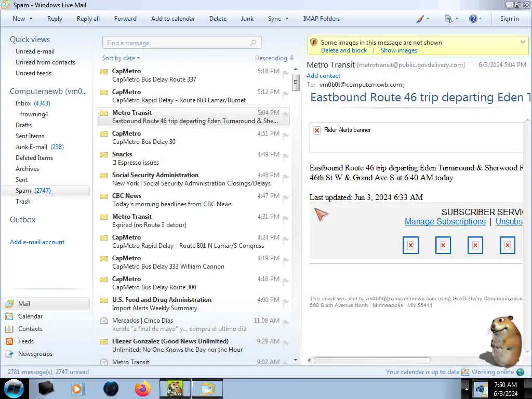Click Delete in the toolbar
The height and width of the screenshot is (399, 532).
pyautogui.click(x=218, y=19)
